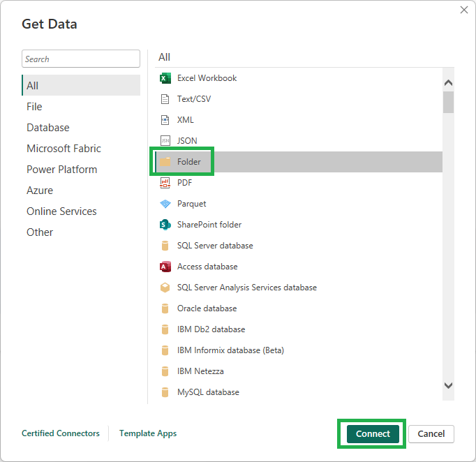This screenshot has height=462, width=476.
Task: Click the blue Parquet icon
Action: [x=165, y=204]
